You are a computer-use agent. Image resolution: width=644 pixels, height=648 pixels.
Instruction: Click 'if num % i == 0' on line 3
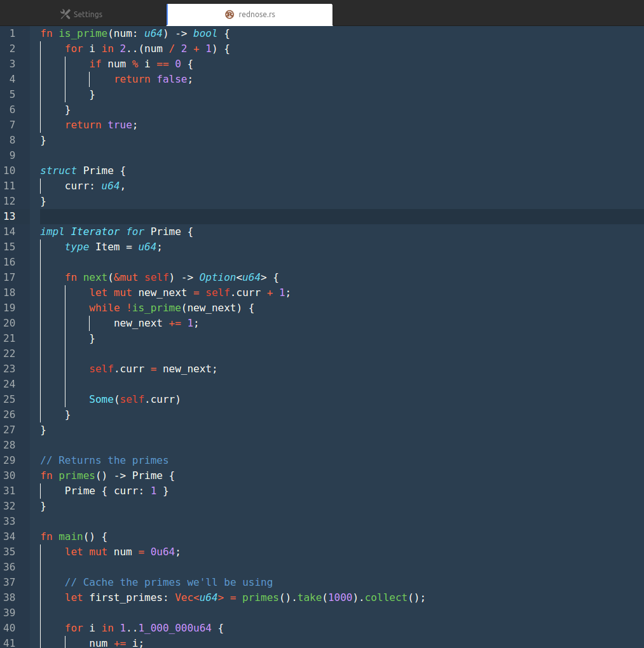tap(135, 64)
